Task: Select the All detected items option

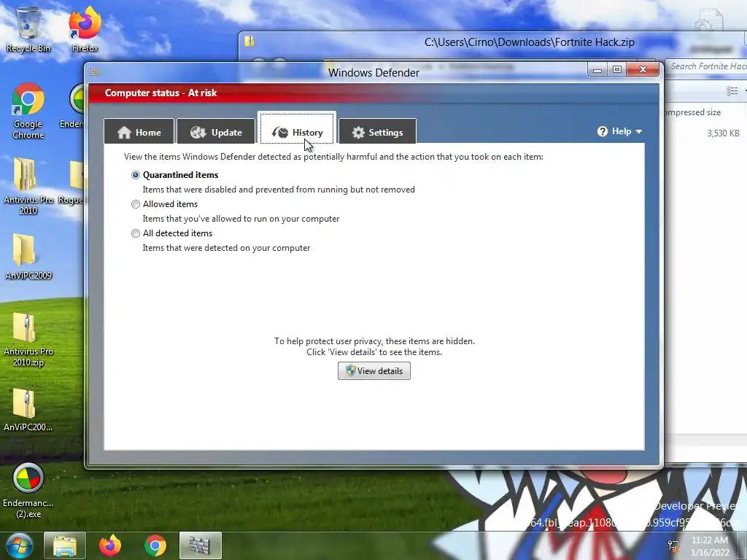Action: point(136,233)
